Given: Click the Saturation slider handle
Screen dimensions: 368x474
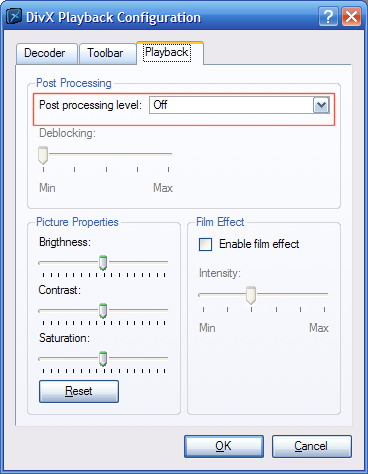Looking at the screenshot, I should coord(103,359).
